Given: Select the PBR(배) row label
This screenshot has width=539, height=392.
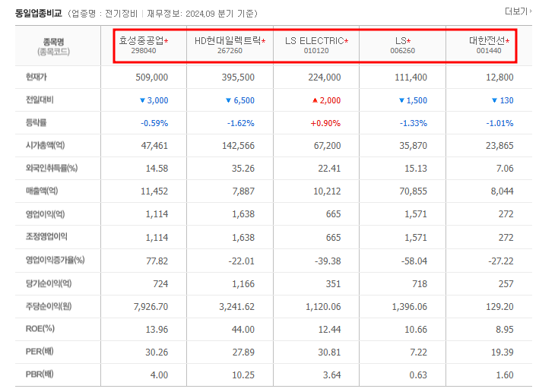Looking at the screenshot, I should pos(40,374).
